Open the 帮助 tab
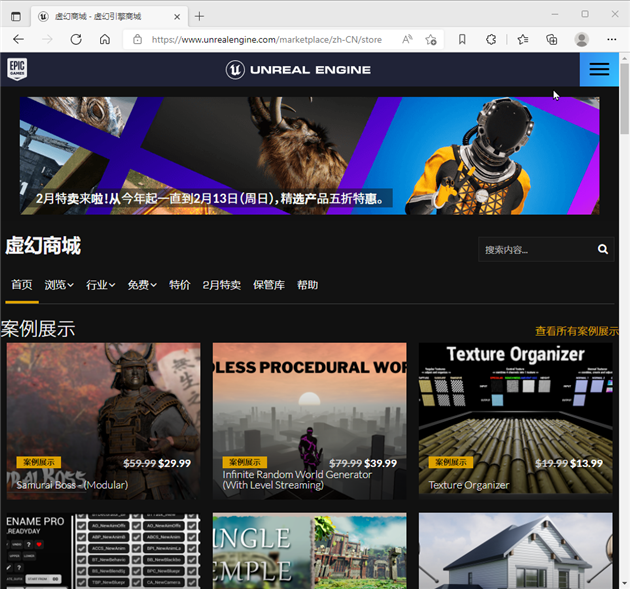 [x=307, y=285]
